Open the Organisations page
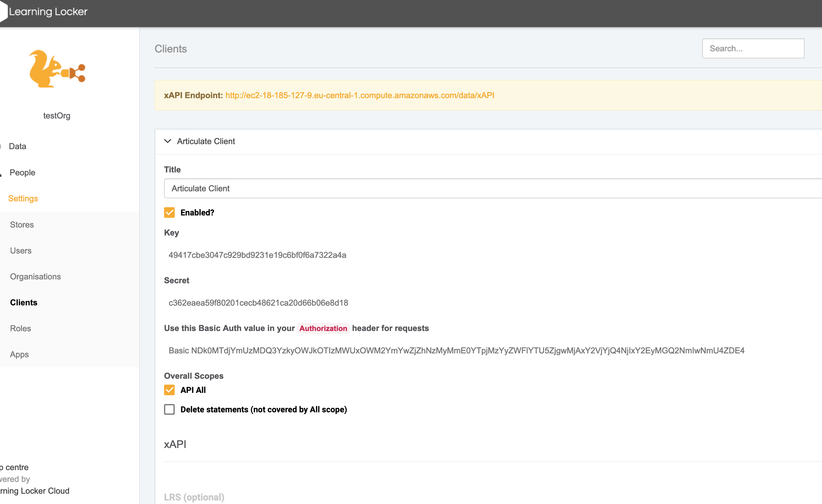The image size is (822, 504). click(35, 276)
